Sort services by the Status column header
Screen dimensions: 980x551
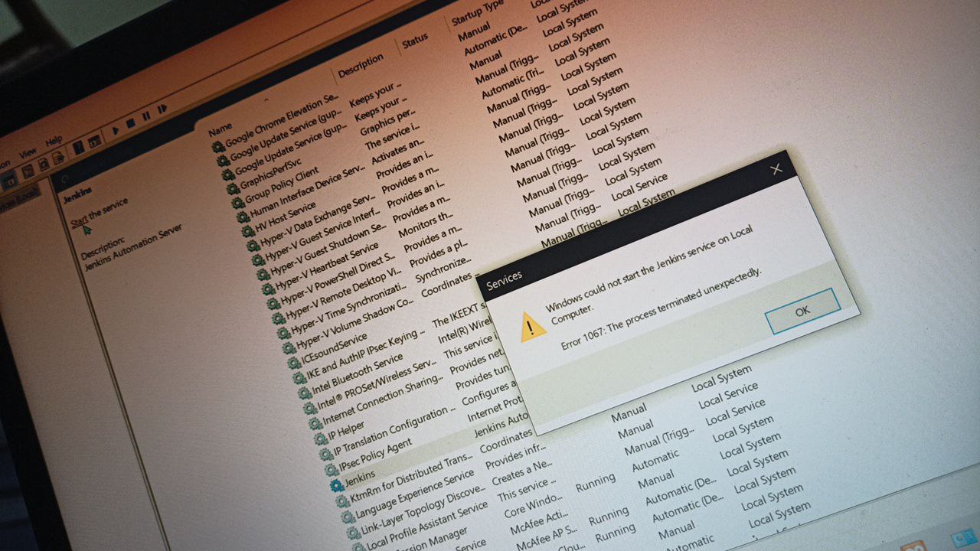point(415,42)
